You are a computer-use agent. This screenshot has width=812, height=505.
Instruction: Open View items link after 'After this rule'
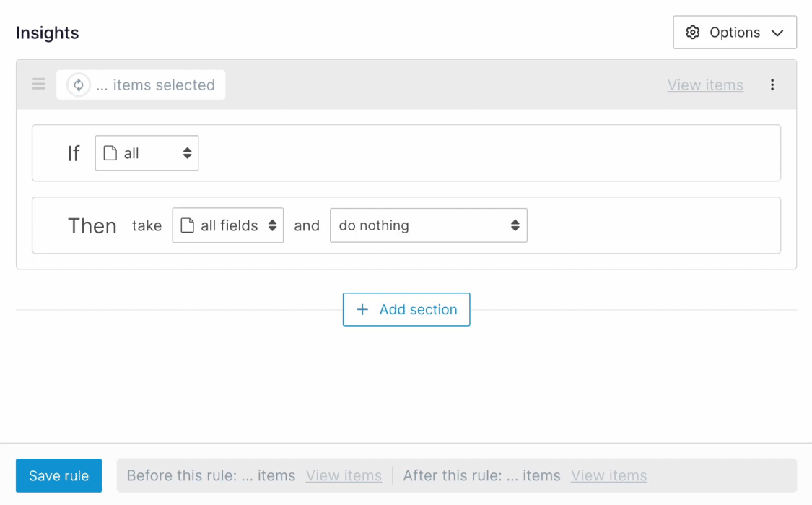pyautogui.click(x=608, y=475)
